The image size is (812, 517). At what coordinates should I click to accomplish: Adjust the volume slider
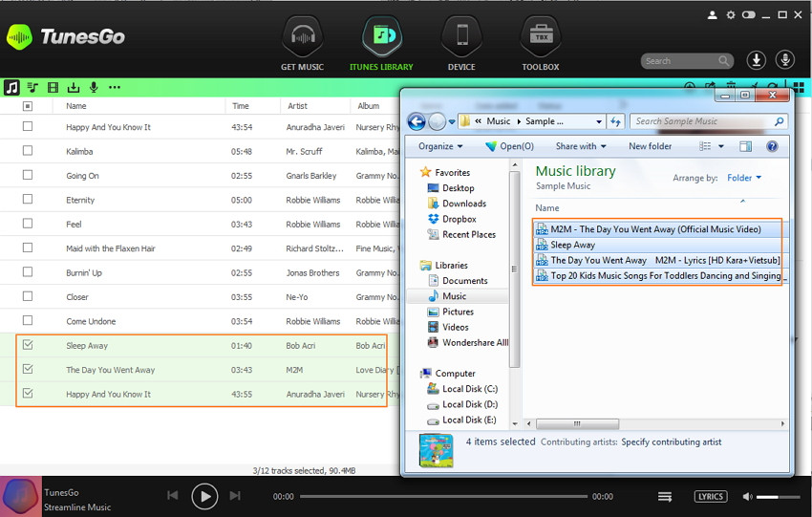tap(778, 497)
